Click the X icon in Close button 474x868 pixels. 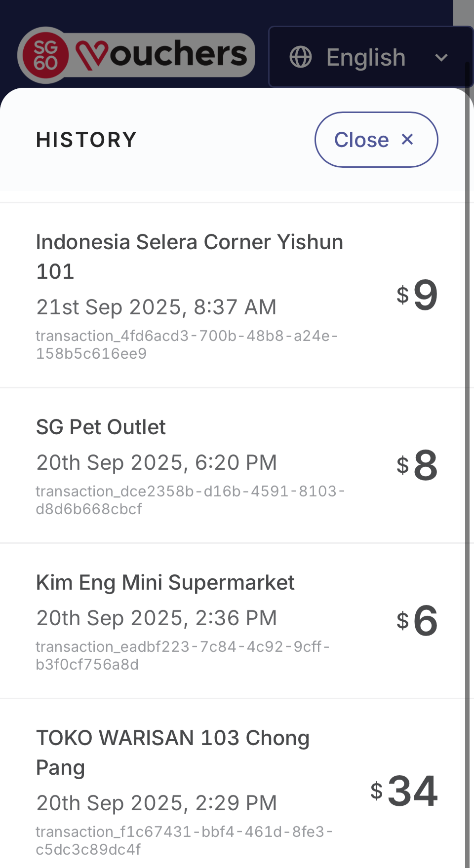coord(407,140)
